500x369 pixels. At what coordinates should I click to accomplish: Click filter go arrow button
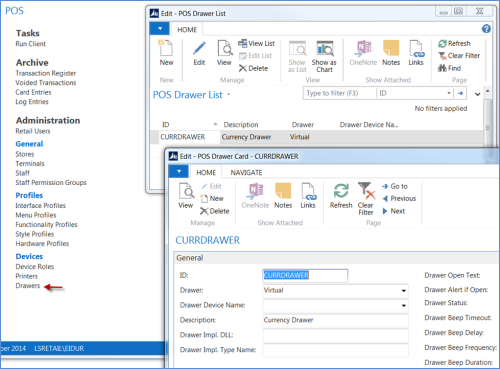click(x=460, y=93)
